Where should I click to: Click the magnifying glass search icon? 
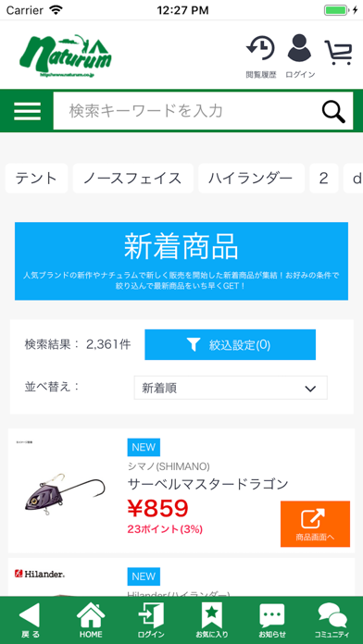pyautogui.click(x=333, y=111)
